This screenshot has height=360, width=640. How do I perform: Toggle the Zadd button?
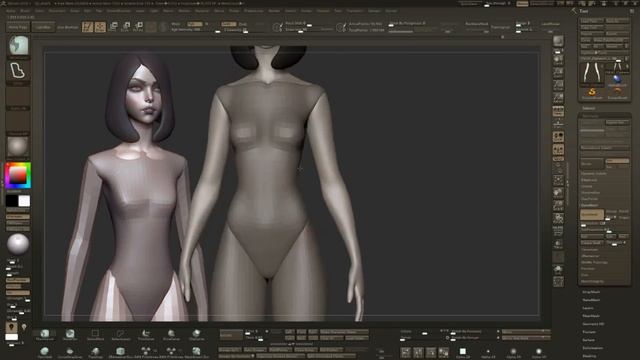pyautogui.click(x=229, y=24)
